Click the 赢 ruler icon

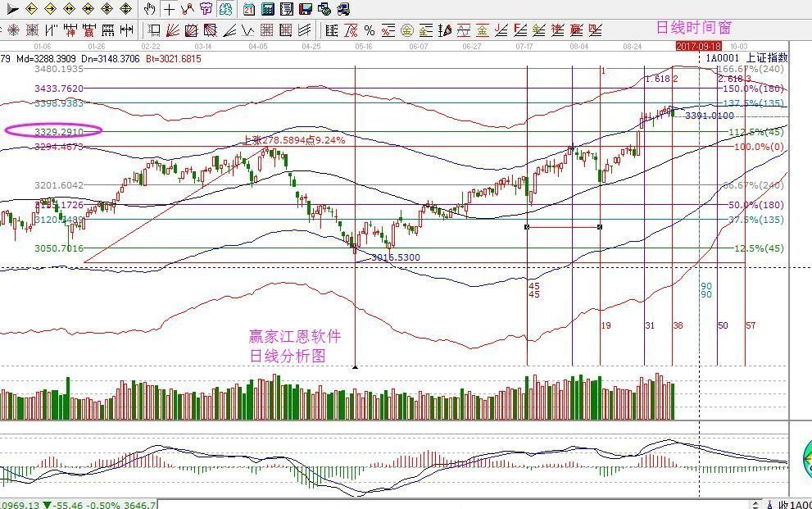[88, 30]
